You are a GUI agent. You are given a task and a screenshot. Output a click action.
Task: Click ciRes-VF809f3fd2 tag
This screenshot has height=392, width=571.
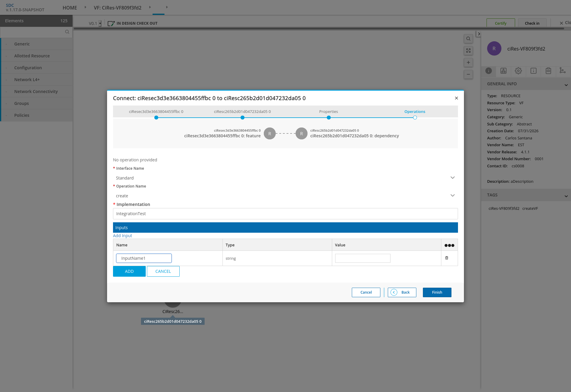pos(504,209)
